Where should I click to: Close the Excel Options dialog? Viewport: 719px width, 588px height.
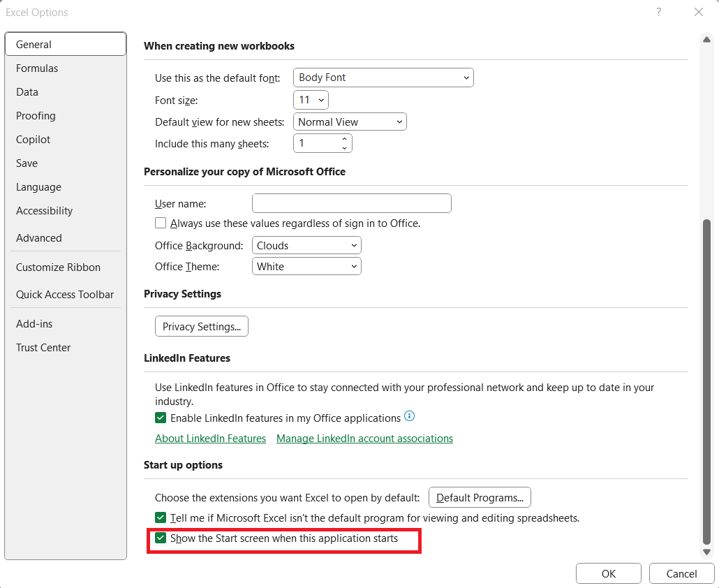point(698,12)
